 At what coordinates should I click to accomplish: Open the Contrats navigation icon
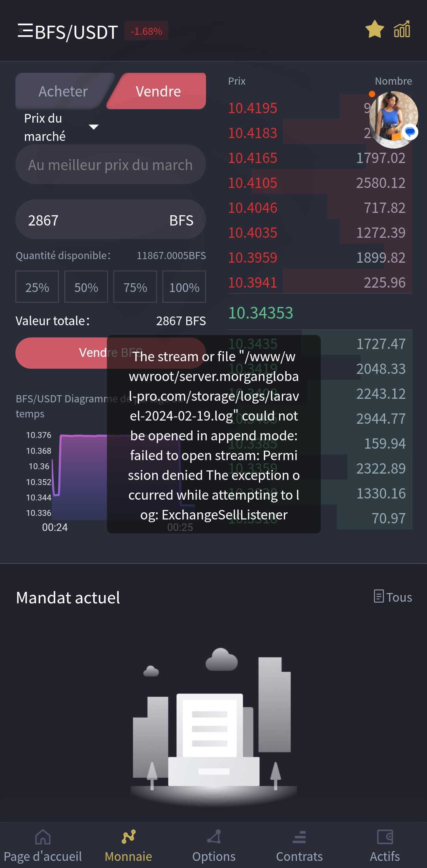[299, 837]
